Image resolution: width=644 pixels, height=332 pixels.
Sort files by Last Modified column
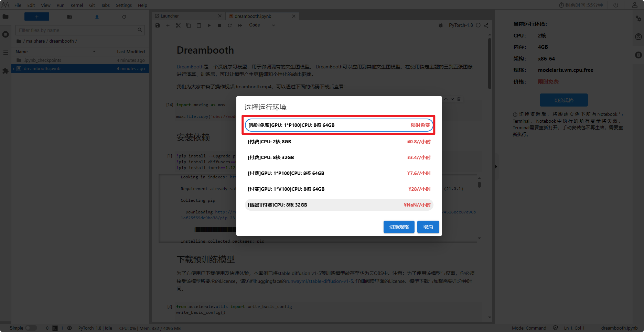pos(126,52)
